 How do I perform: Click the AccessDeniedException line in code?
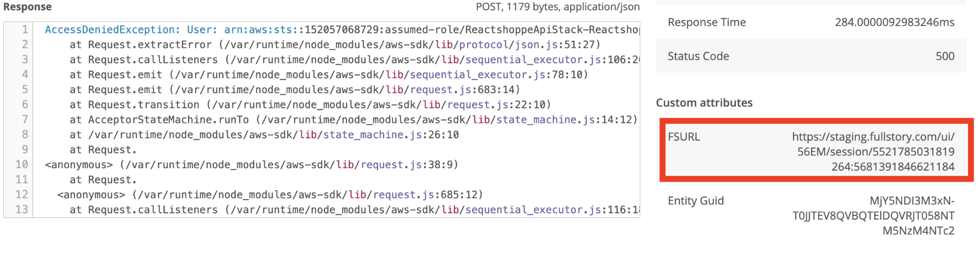click(342, 29)
